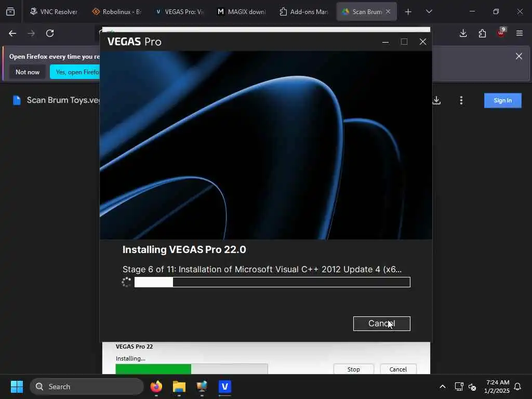This screenshot has width=532, height=399.
Task: Click the Scan Brum Toys.veg file name
Action: (63, 100)
